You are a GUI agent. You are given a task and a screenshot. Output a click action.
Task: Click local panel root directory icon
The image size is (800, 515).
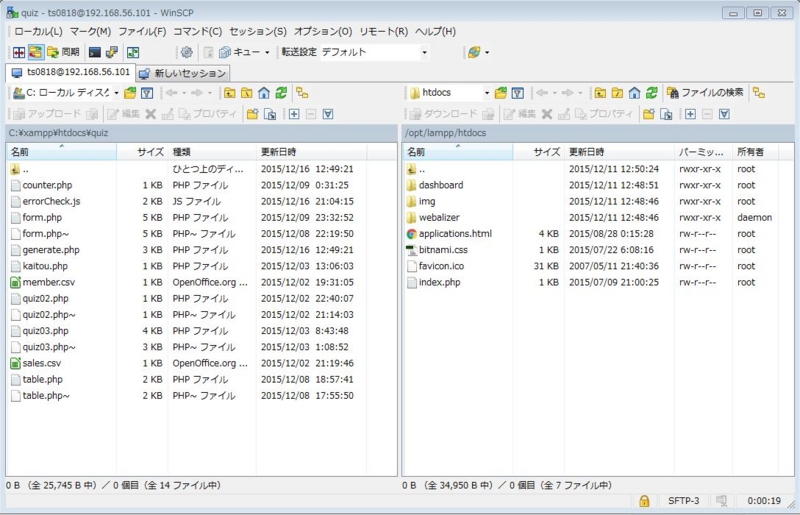point(247,93)
